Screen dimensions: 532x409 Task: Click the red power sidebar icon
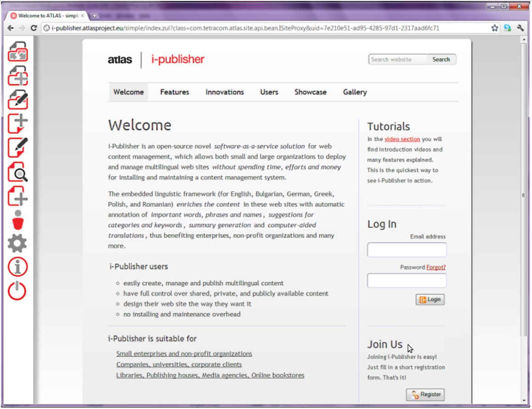tap(17, 291)
